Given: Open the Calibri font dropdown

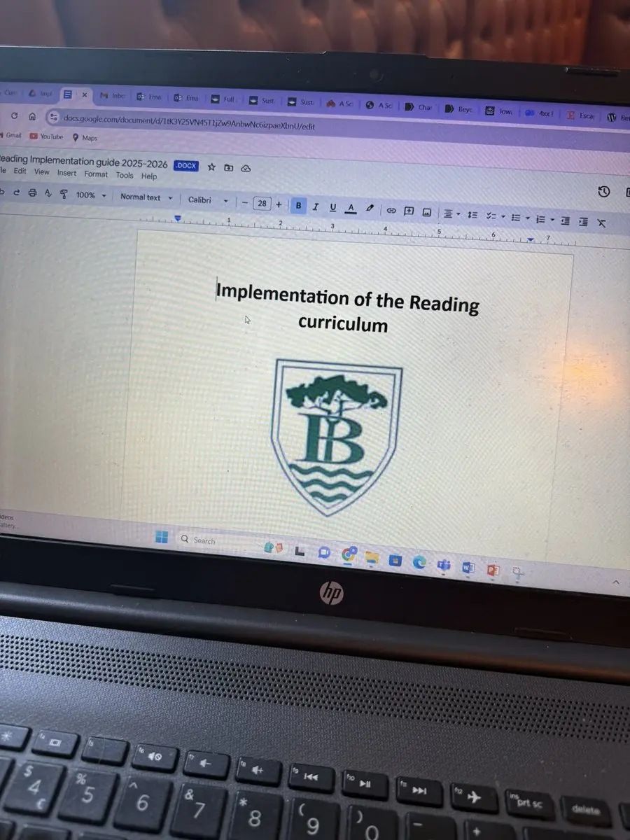Looking at the screenshot, I should click(x=209, y=200).
